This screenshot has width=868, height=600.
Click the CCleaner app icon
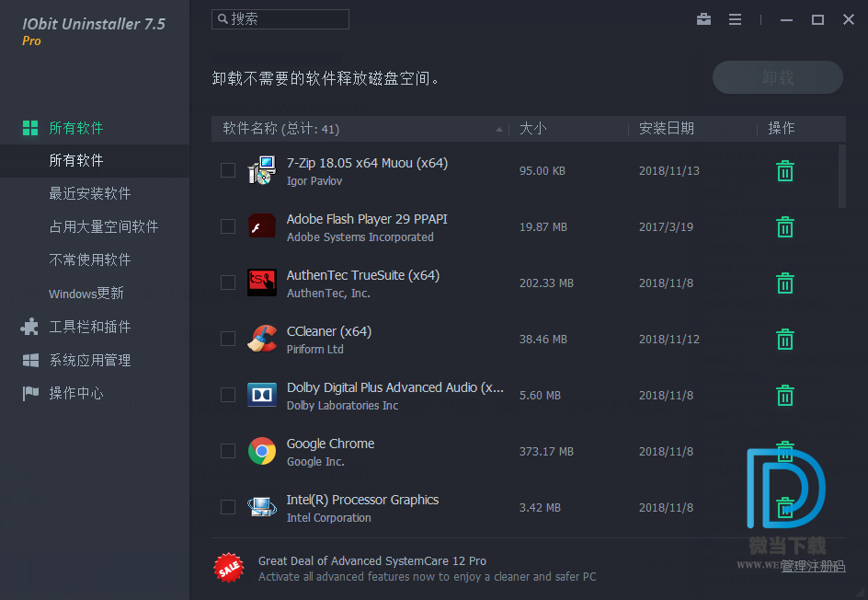coord(262,339)
